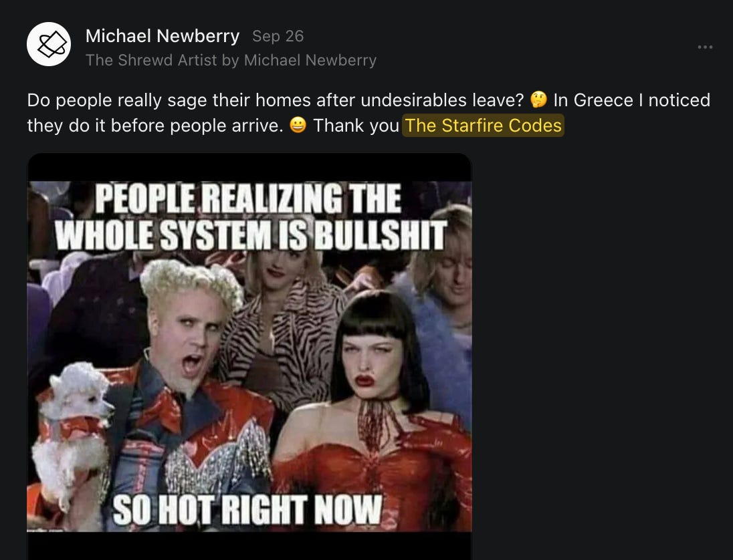
Task: Click the woman in the red dress
Action: (374, 411)
